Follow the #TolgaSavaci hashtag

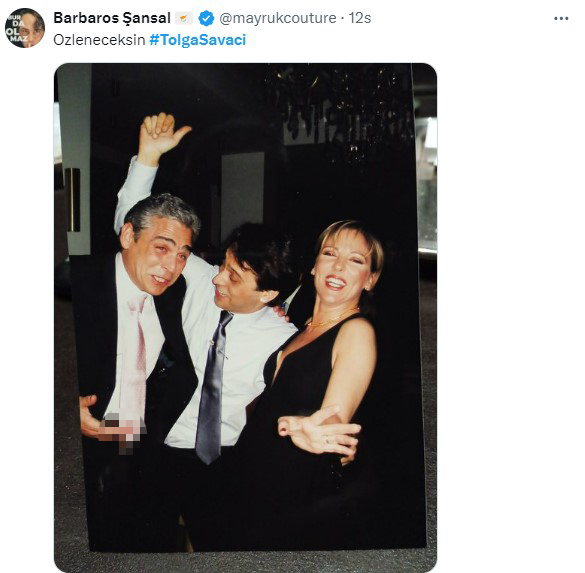click(x=198, y=40)
